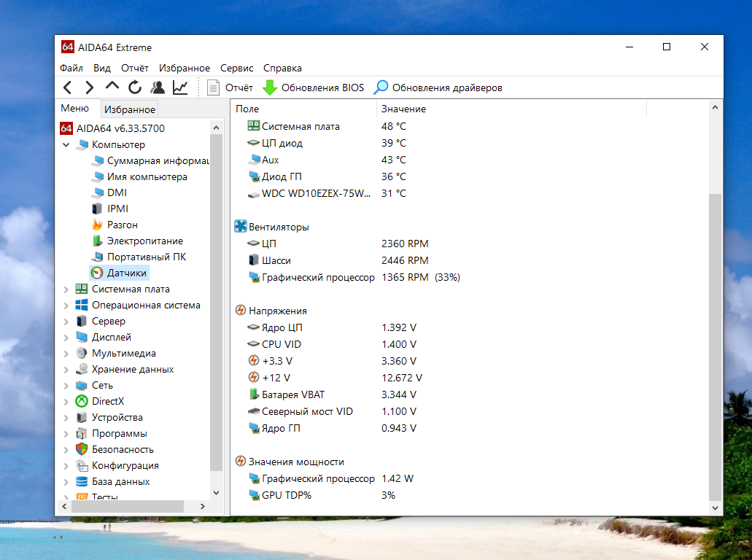Open the Вид menu

click(101, 68)
